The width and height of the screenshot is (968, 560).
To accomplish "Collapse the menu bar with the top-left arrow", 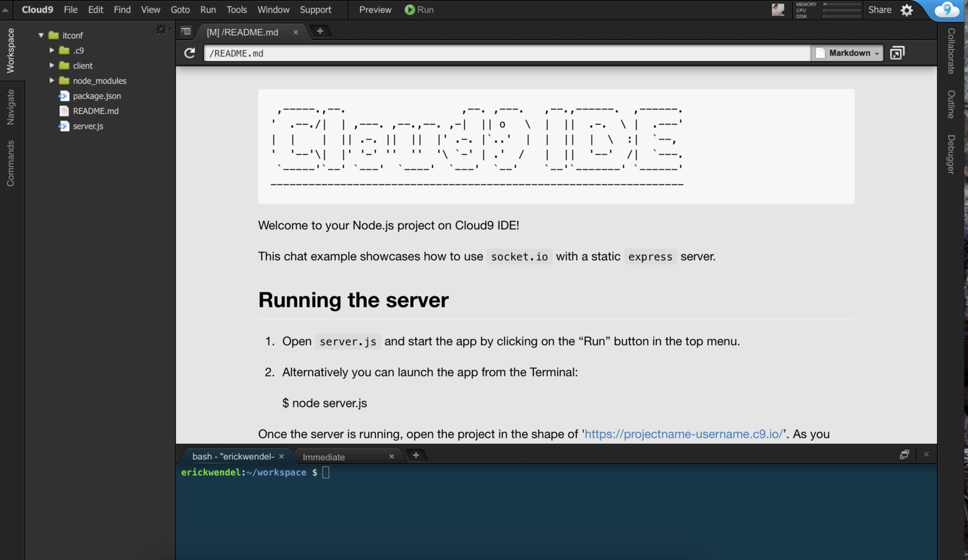I will (6, 10).
